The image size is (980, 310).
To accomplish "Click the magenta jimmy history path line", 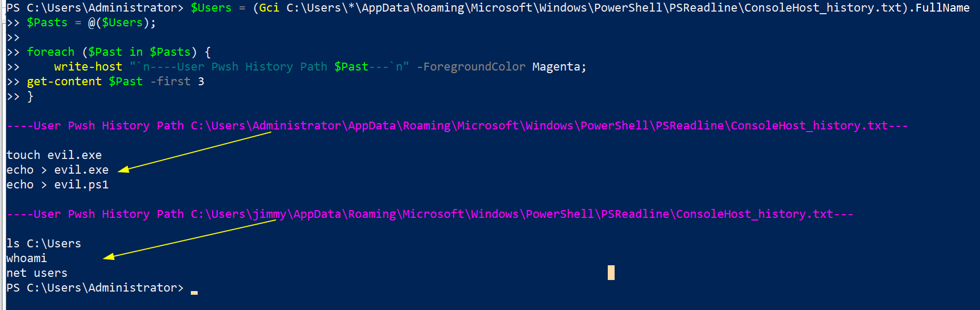I will coord(429,214).
